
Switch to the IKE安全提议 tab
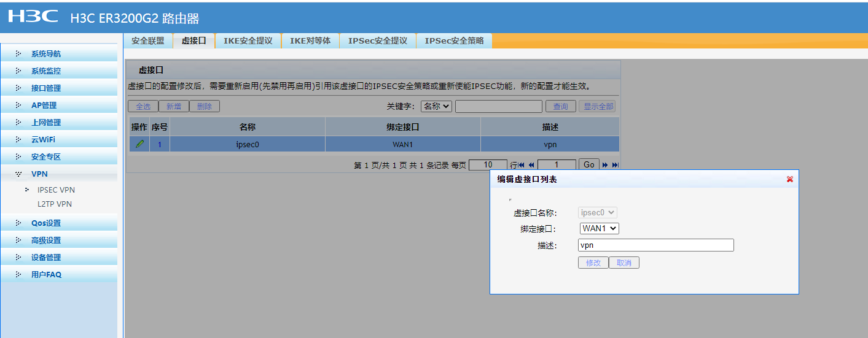248,41
